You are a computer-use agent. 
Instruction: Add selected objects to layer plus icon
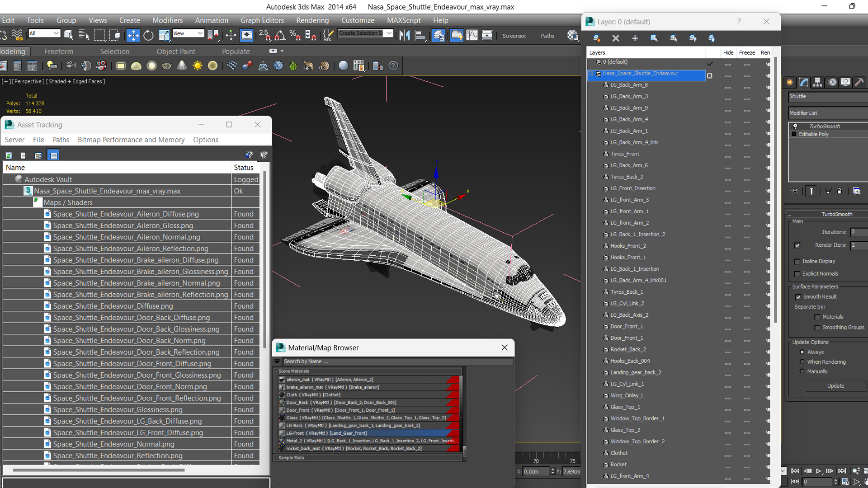pos(635,38)
